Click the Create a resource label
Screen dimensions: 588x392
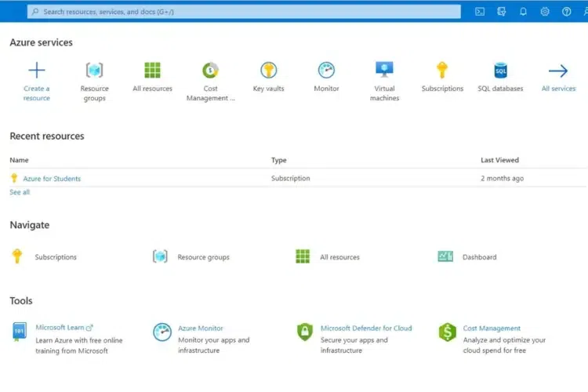36,93
